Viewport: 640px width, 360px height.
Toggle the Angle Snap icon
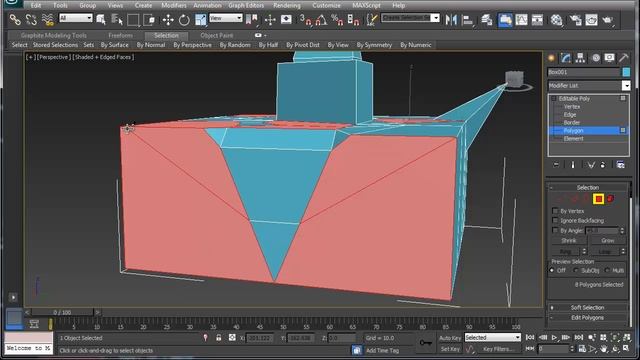pyautogui.click(x=321, y=19)
